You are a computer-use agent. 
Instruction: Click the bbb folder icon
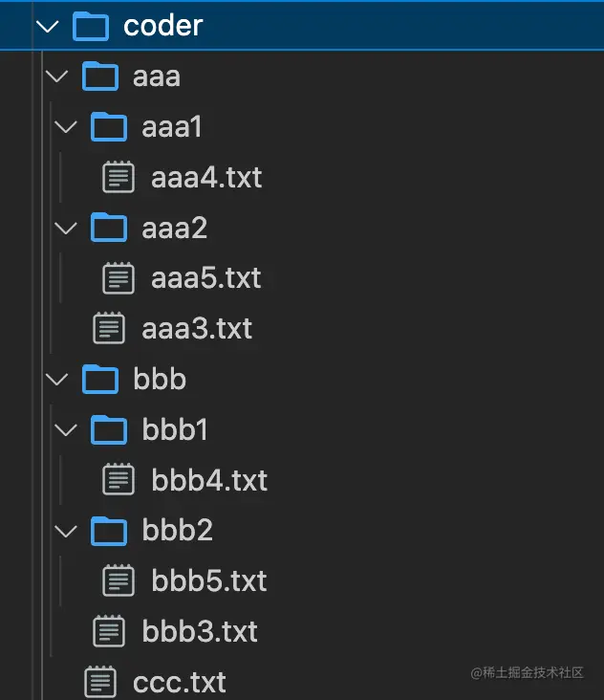click(x=99, y=380)
